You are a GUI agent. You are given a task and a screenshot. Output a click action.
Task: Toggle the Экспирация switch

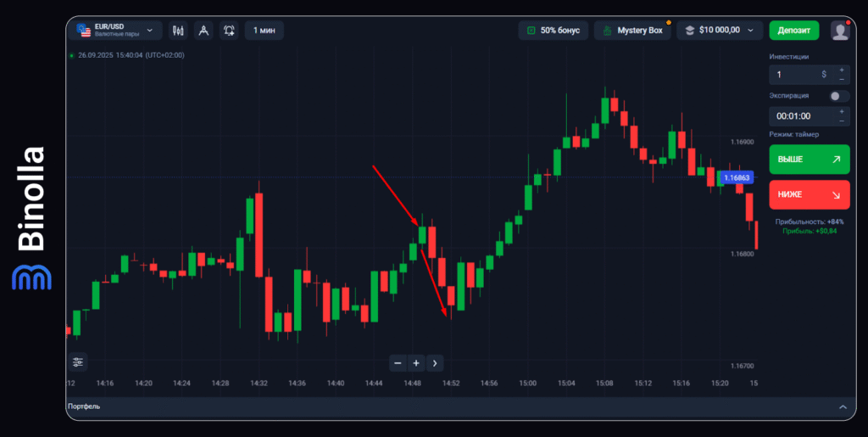point(839,96)
